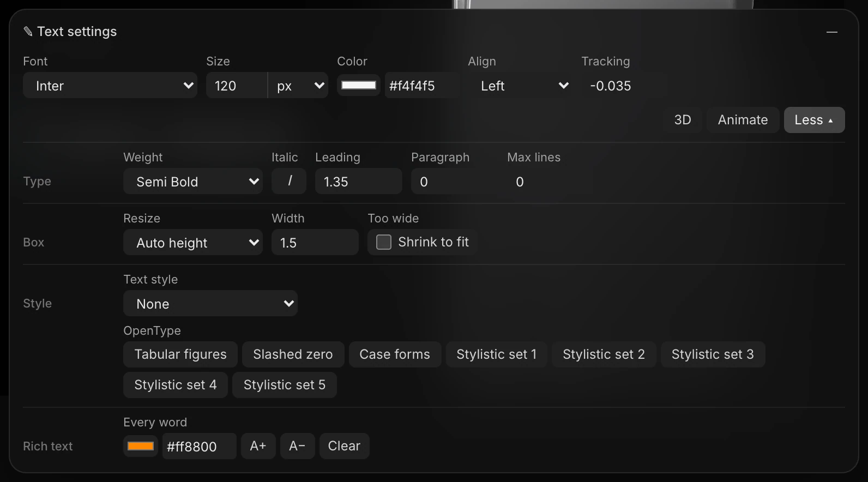This screenshot has height=482, width=868.
Task: Toggle Slashed zero OpenType feature
Action: click(293, 354)
